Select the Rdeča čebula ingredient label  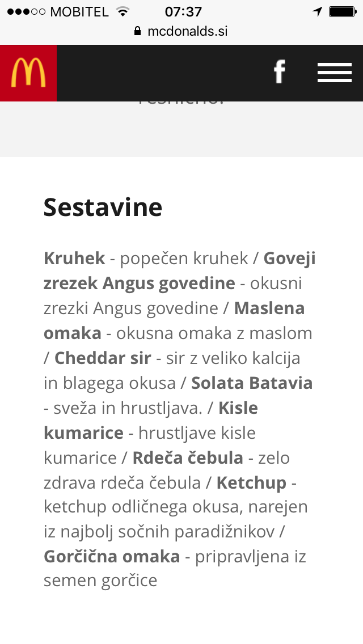pos(188,458)
